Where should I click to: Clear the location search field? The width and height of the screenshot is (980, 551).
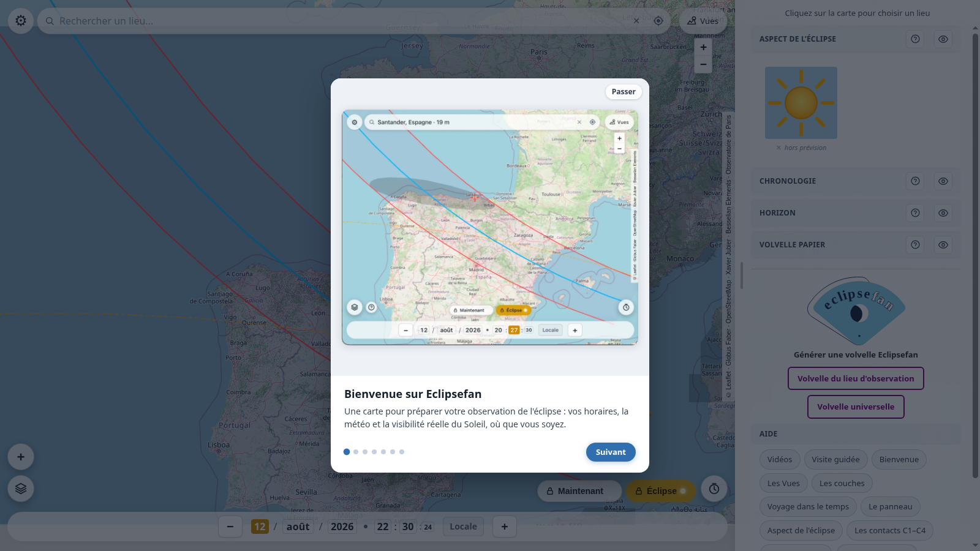tap(636, 21)
